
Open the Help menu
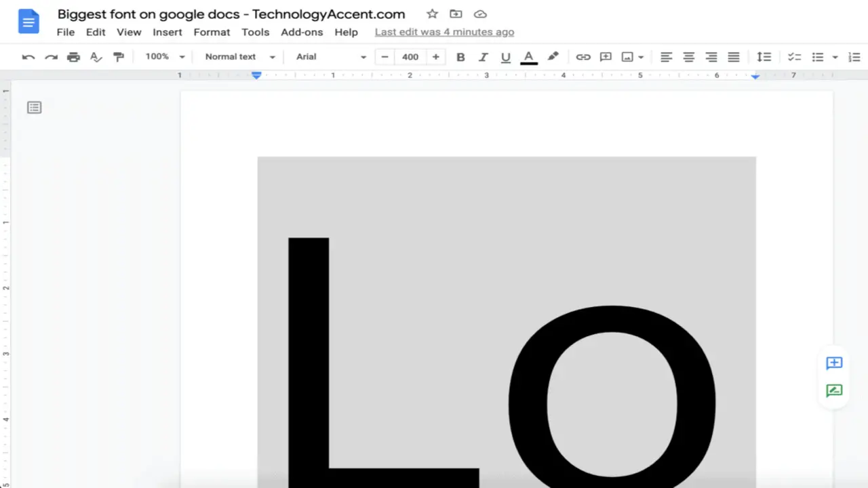click(346, 32)
